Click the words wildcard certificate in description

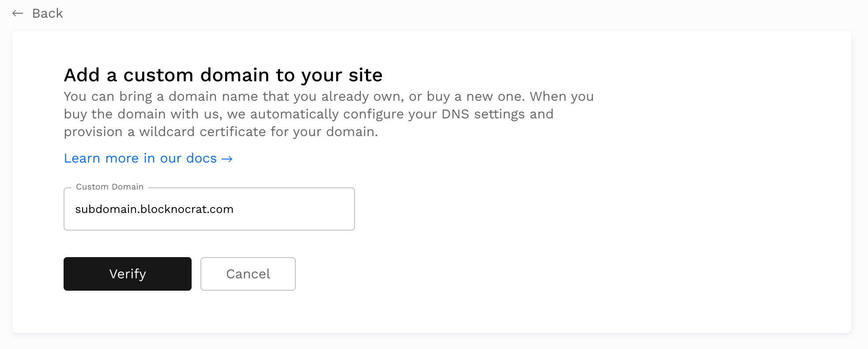tap(203, 132)
